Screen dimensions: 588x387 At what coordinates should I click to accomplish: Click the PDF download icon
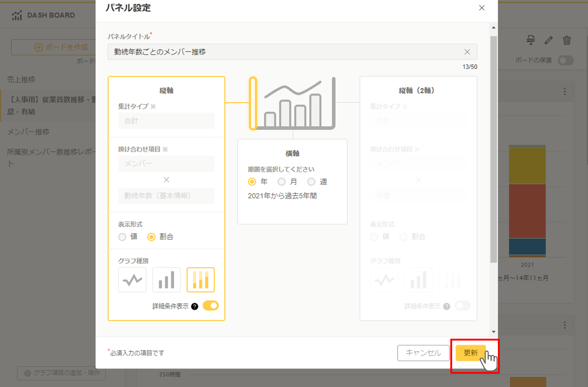tap(530, 40)
